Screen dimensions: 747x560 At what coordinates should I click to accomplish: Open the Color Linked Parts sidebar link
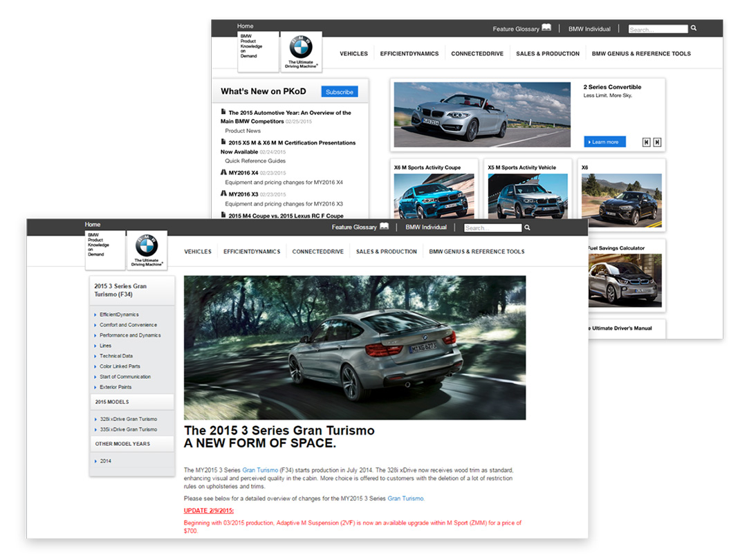pyautogui.click(x=120, y=366)
